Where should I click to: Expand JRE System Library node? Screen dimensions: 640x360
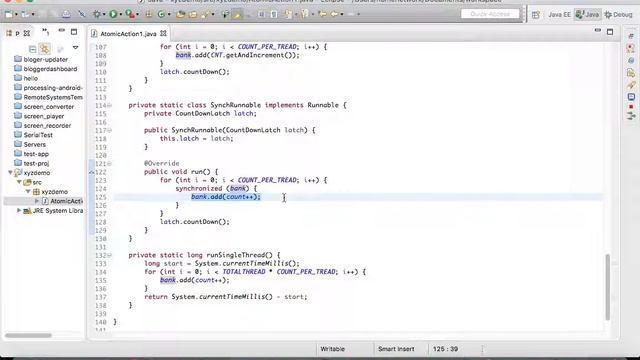pyautogui.click(x=18, y=211)
